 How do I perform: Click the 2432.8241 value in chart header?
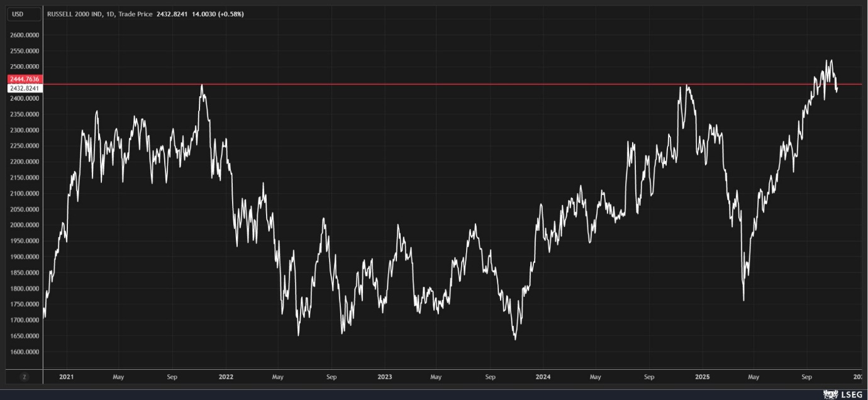pos(172,14)
